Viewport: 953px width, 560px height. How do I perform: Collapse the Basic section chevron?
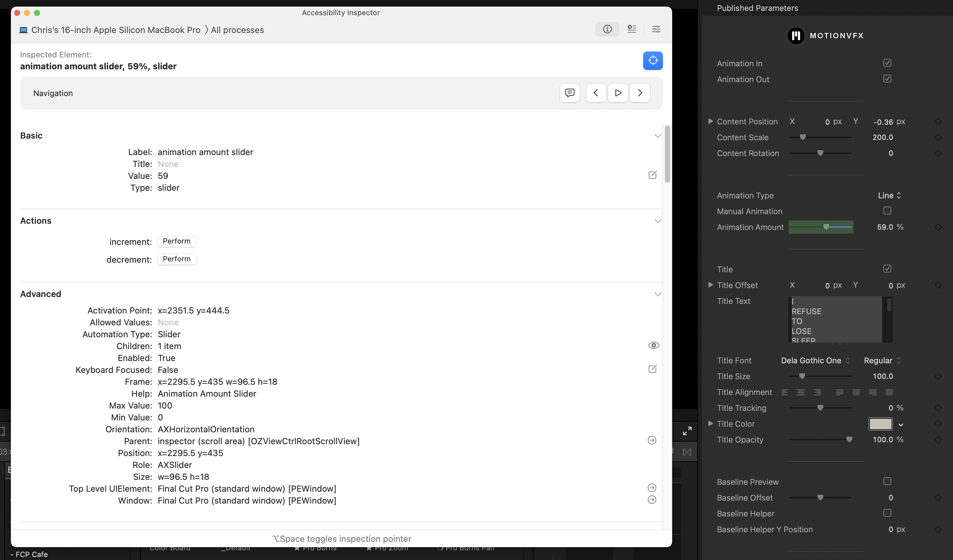coord(658,136)
